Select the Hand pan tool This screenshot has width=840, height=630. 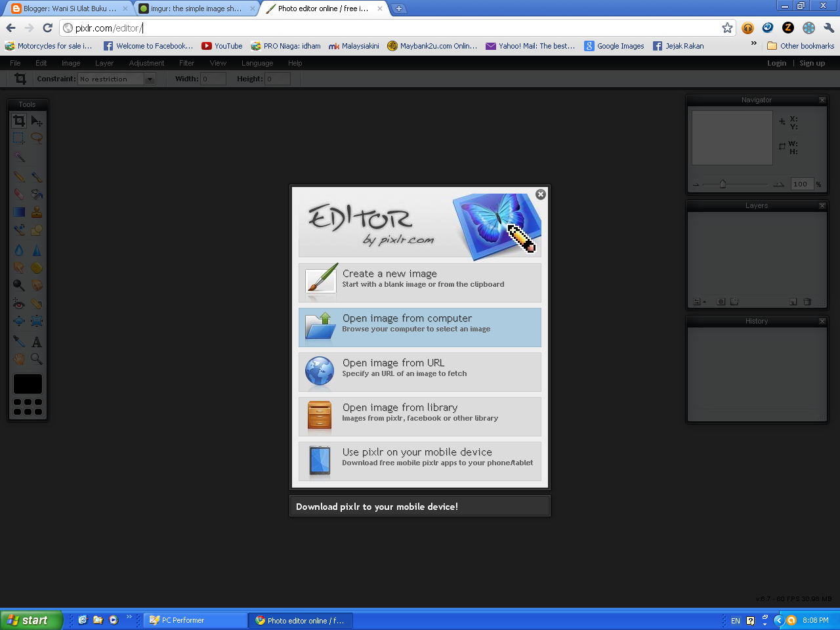(19, 359)
